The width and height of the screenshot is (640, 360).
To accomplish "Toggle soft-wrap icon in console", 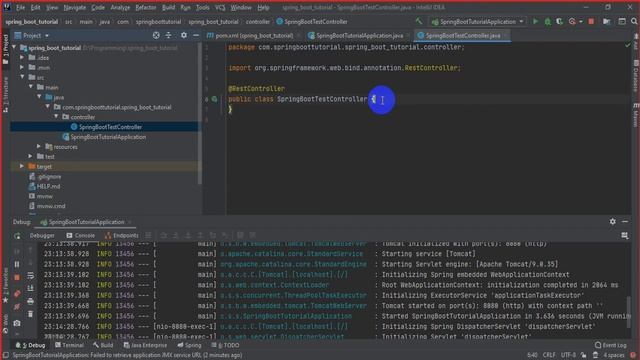I will coord(31,276).
